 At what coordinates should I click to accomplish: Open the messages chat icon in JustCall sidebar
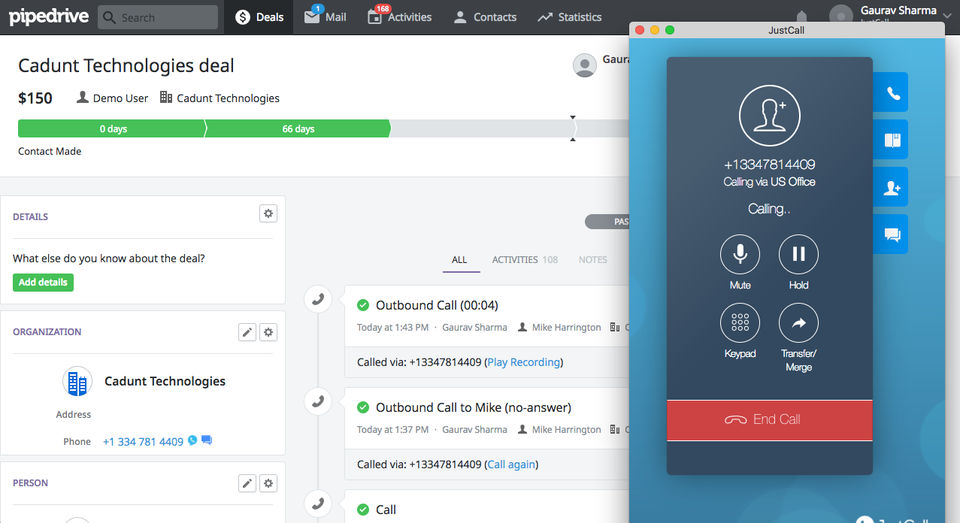point(892,235)
